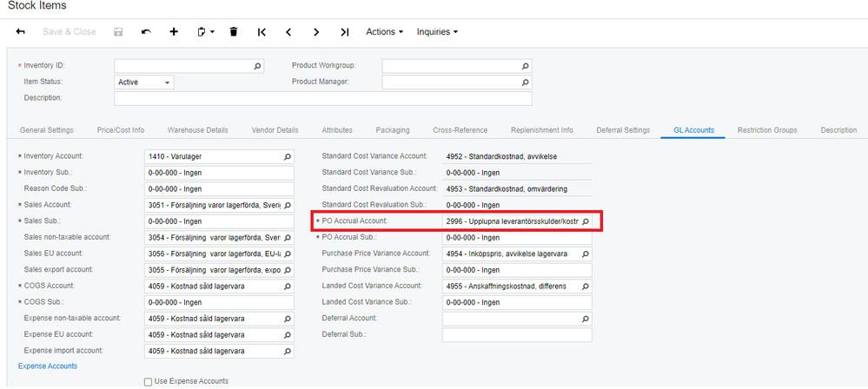Click the Sales Sub. field
The image size is (868, 389).
click(x=219, y=221)
